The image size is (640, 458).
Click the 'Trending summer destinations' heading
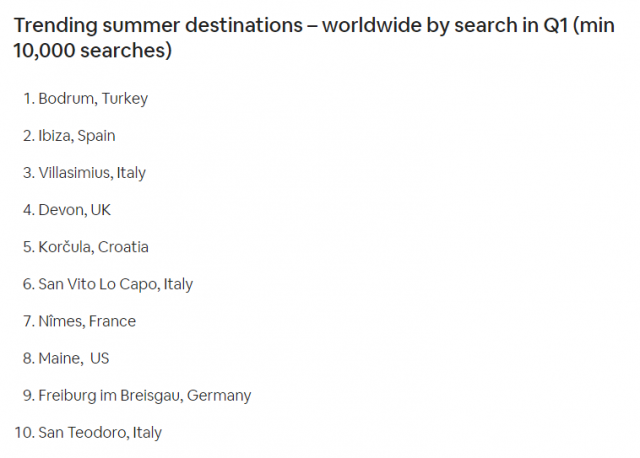(314, 38)
